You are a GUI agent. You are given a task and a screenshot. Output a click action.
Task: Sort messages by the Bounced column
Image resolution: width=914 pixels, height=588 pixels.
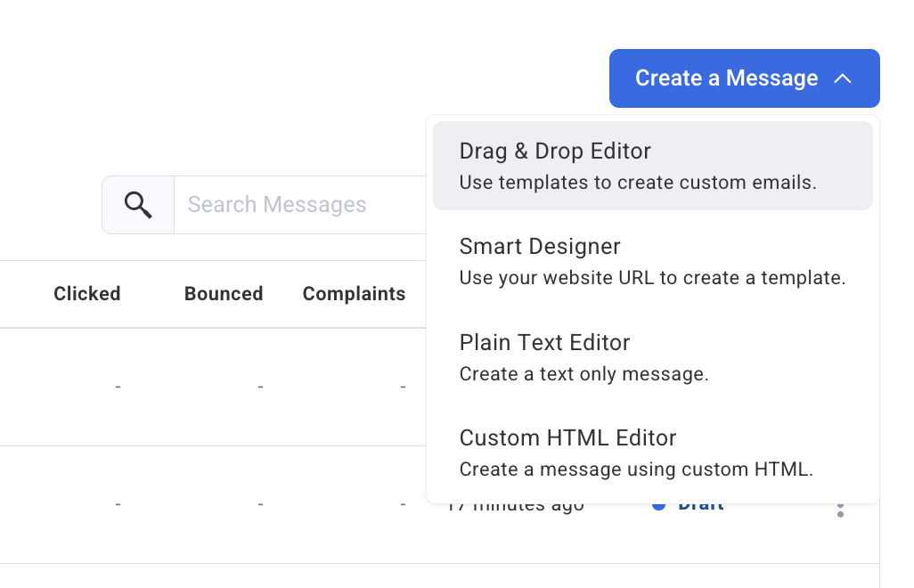(x=224, y=293)
